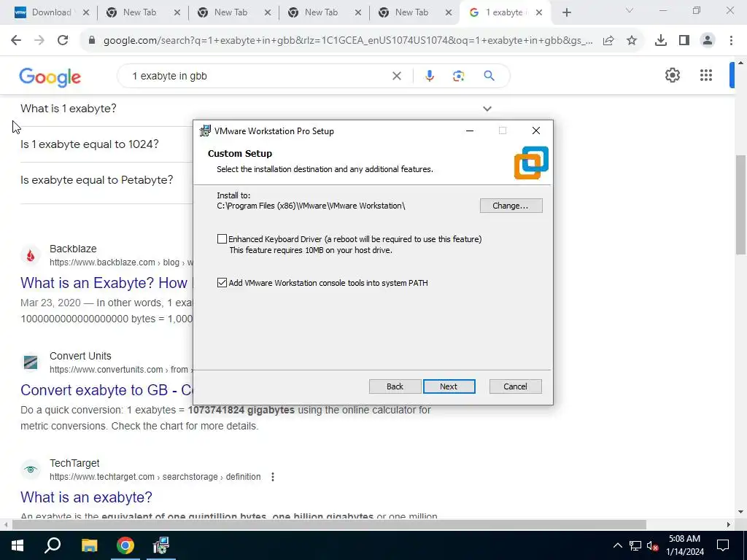Go back to previous page
This screenshot has width=747, height=560.
coord(16,41)
